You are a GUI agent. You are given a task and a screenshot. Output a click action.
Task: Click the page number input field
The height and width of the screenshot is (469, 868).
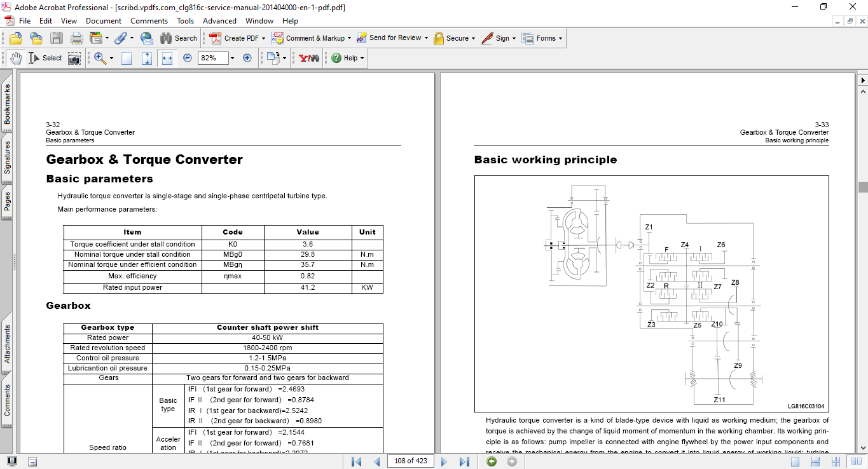point(410,461)
